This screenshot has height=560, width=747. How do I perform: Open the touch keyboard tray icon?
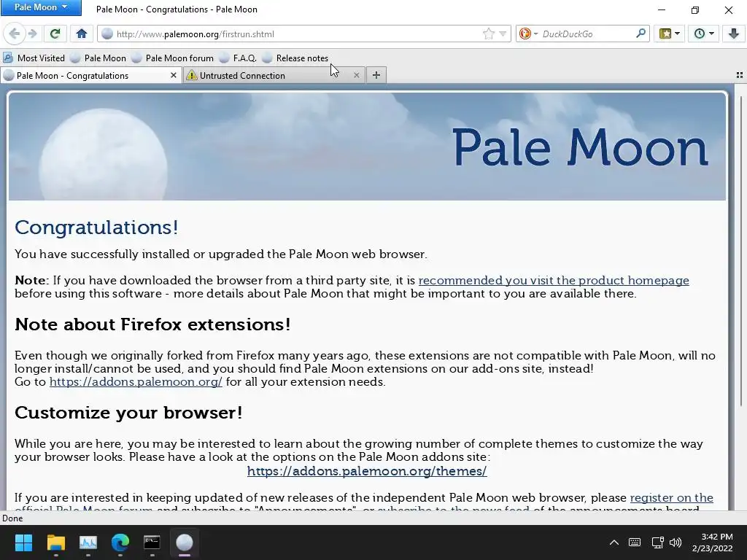point(635,542)
